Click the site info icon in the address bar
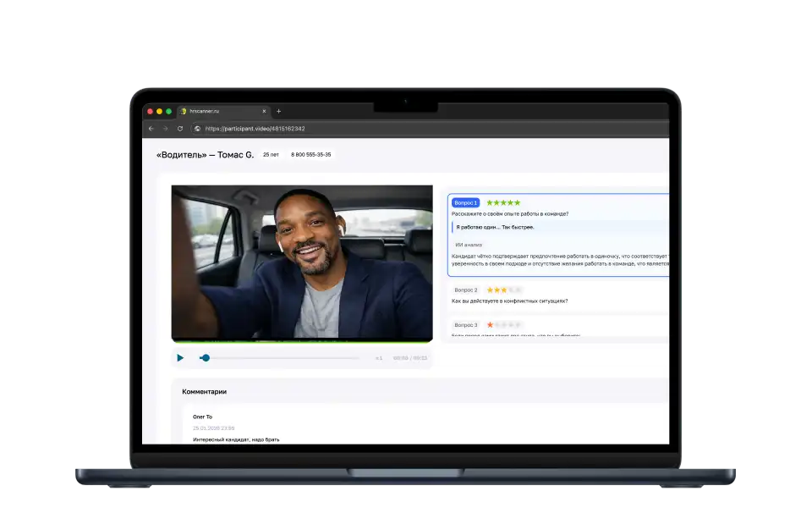The image size is (812, 508). (x=197, y=129)
